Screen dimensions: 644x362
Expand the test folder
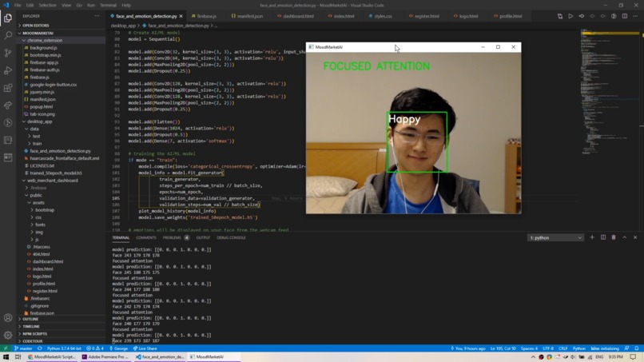click(61, 136)
